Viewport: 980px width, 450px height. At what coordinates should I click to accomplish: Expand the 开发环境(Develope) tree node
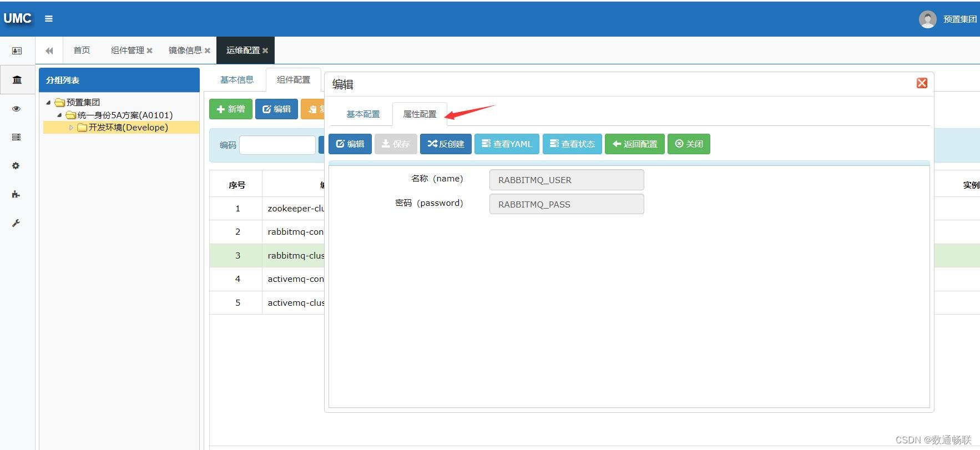click(71, 128)
